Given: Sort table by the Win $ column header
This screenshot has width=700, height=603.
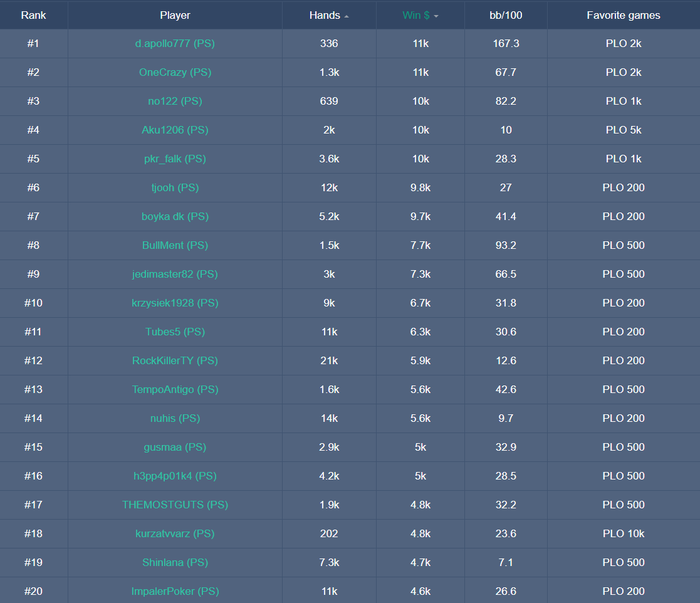Looking at the screenshot, I should tap(420, 15).
